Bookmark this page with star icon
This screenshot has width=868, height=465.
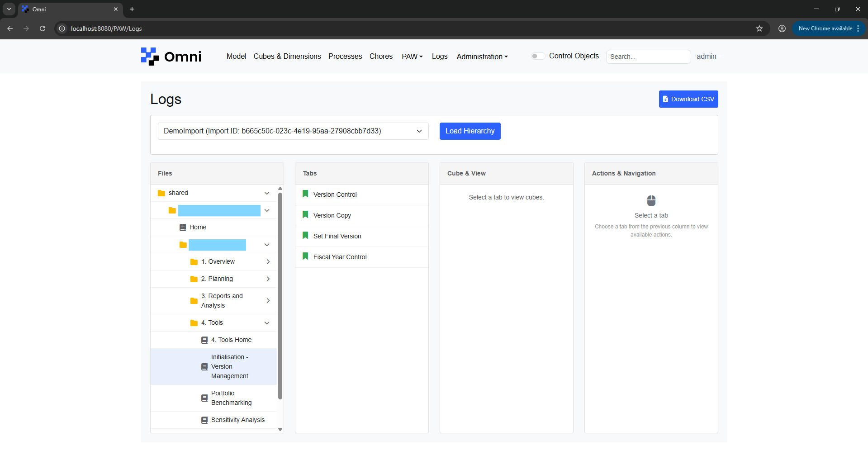[759, 28]
